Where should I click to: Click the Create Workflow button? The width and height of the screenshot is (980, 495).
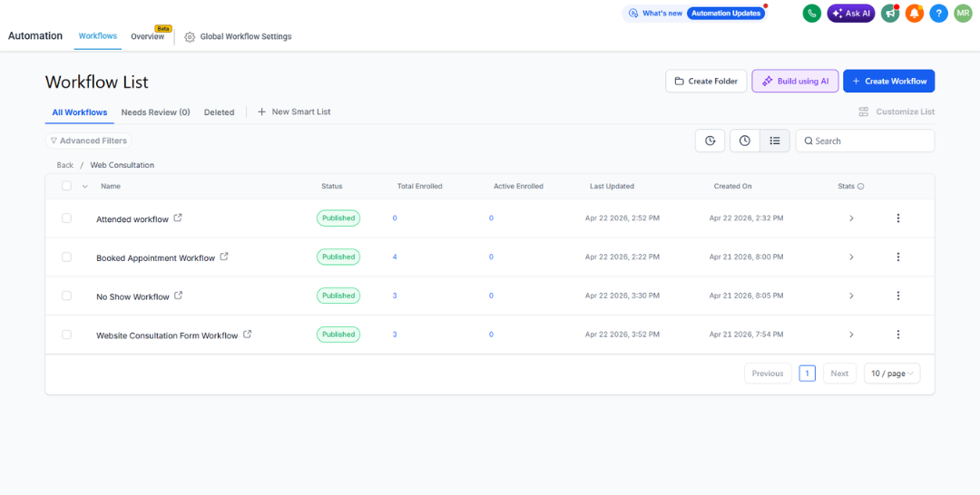pyautogui.click(x=888, y=82)
